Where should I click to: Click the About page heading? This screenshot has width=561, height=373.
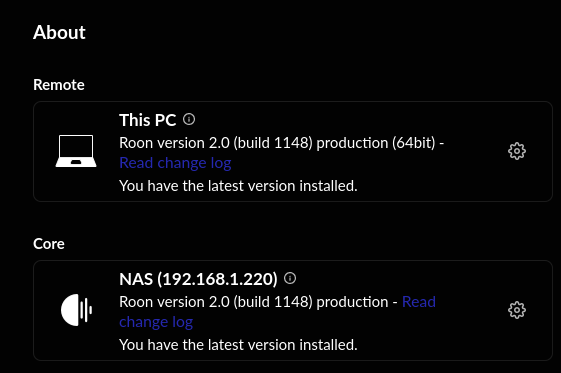pyautogui.click(x=59, y=32)
